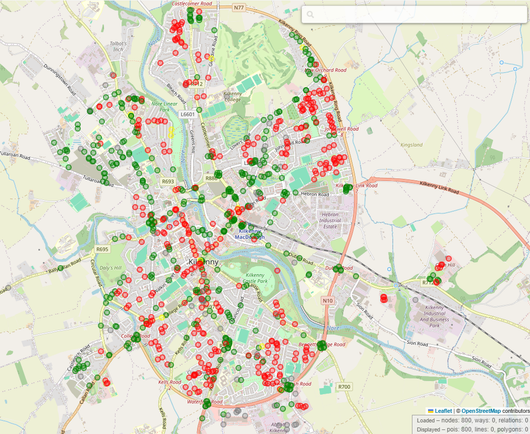The height and width of the screenshot is (434, 530).
Task: Click the small blue circle southeast of Hebron Industrial Estate
Action: [389, 269]
